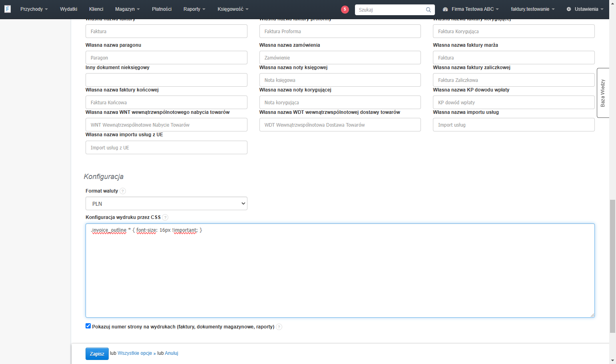Click the WNT Wewnątrzwspólnotowe Nabycie Towarów field
This screenshot has height=364, width=616.
[x=166, y=125]
